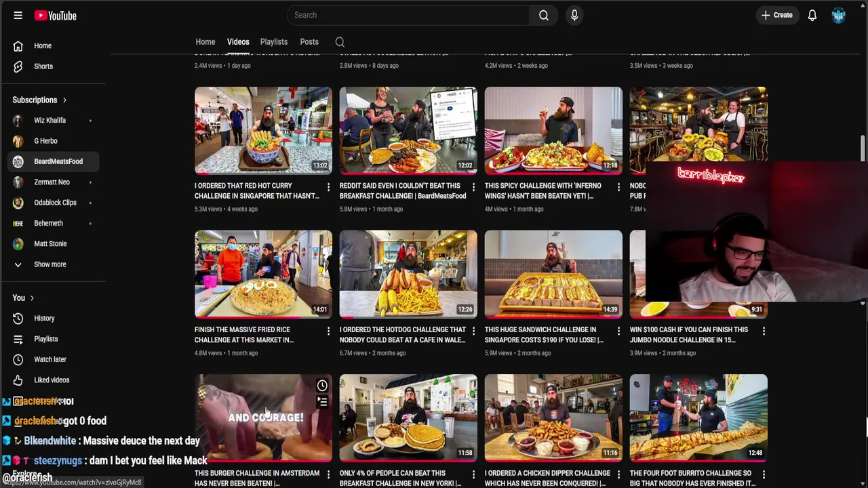Image resolution: width=868 pixels, height=488 pixels.
Task: Add Amsterdam burger video to queue
Action: pos(322,402)
